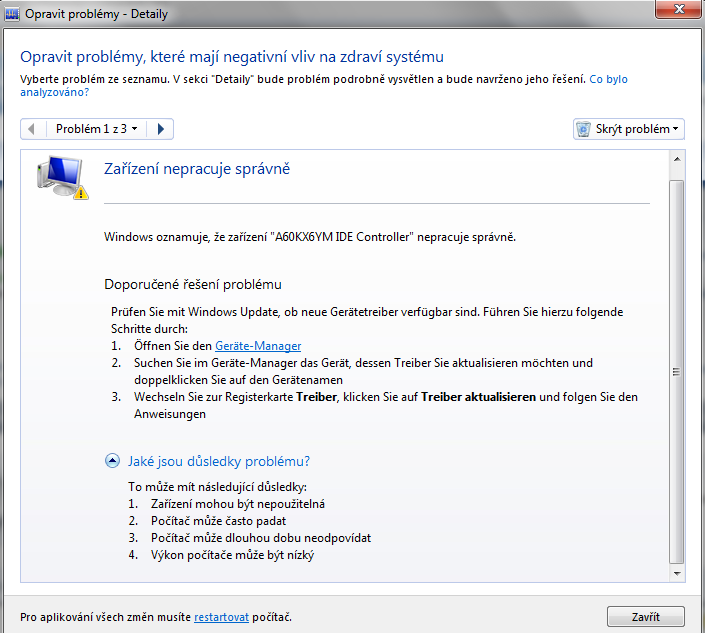The image size is (705, 633).
Task: Click 'Výkon počítače může být nízký' item
Action: [x=232, y=555]
